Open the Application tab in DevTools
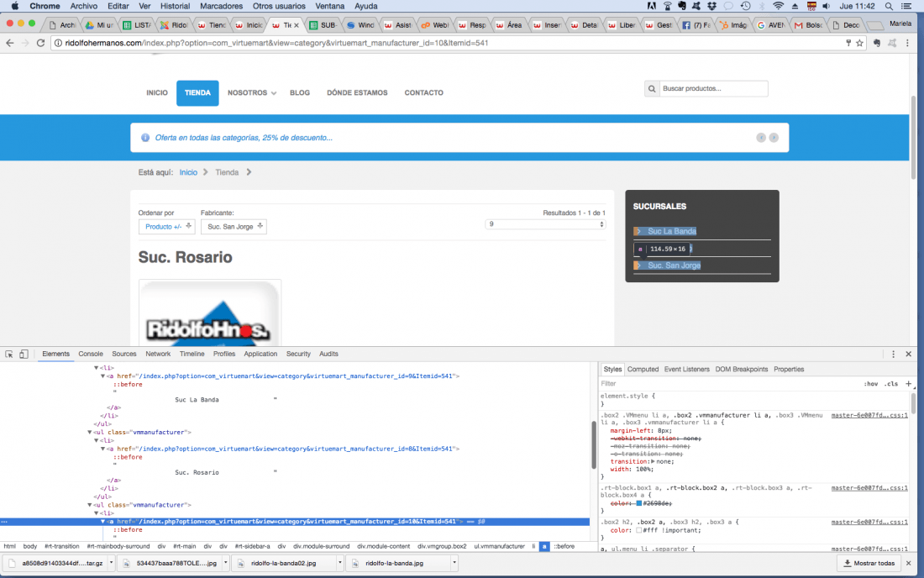 (x=260, y=354)
